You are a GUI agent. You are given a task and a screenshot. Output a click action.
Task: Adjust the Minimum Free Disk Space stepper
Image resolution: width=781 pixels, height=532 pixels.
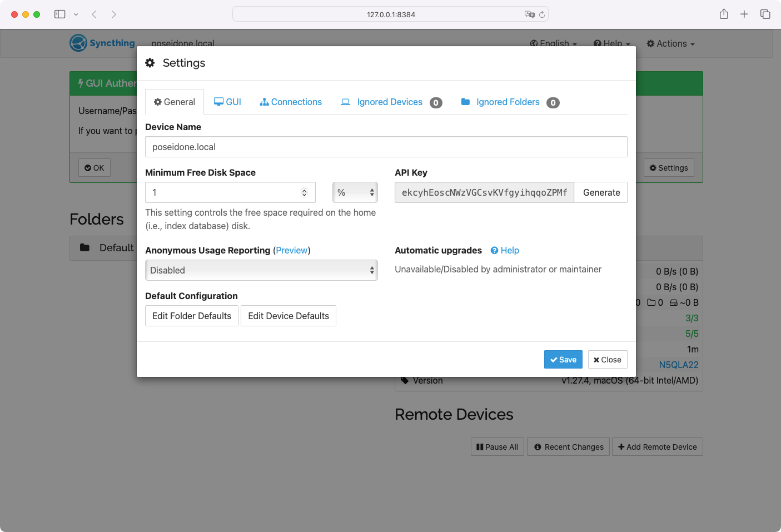coord(304,193)
